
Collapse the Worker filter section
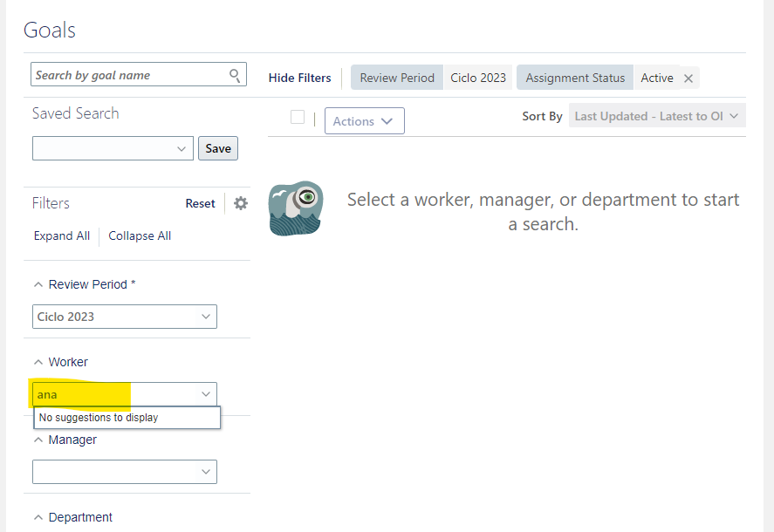coord(38,361)
